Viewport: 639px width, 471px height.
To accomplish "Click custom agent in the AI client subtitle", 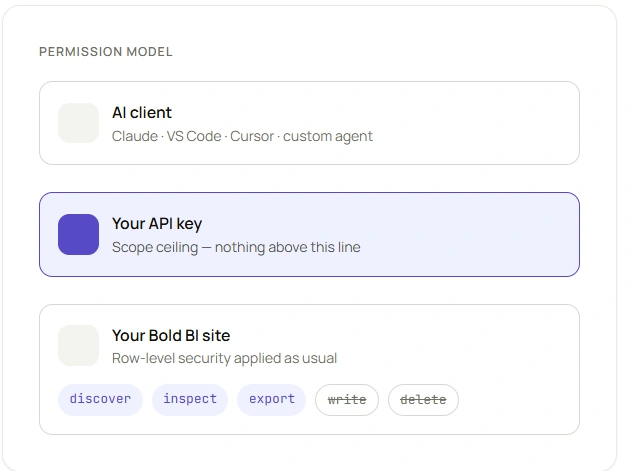I will pos(328,136).
